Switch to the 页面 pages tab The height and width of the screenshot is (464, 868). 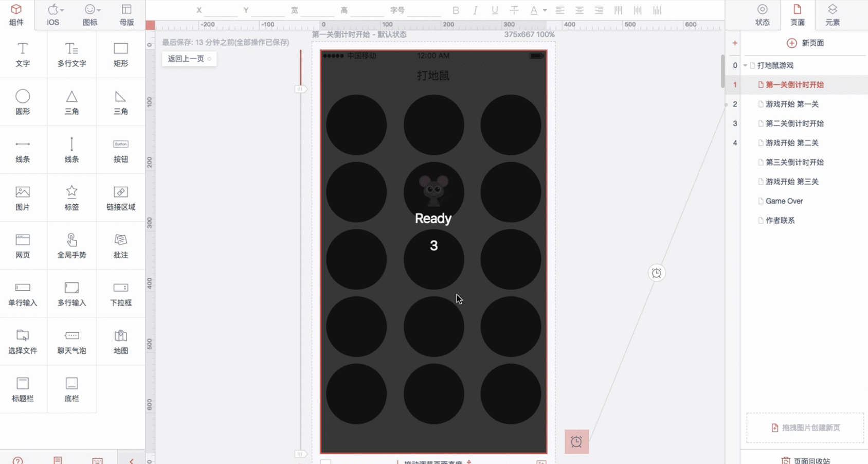click(798, 14)
